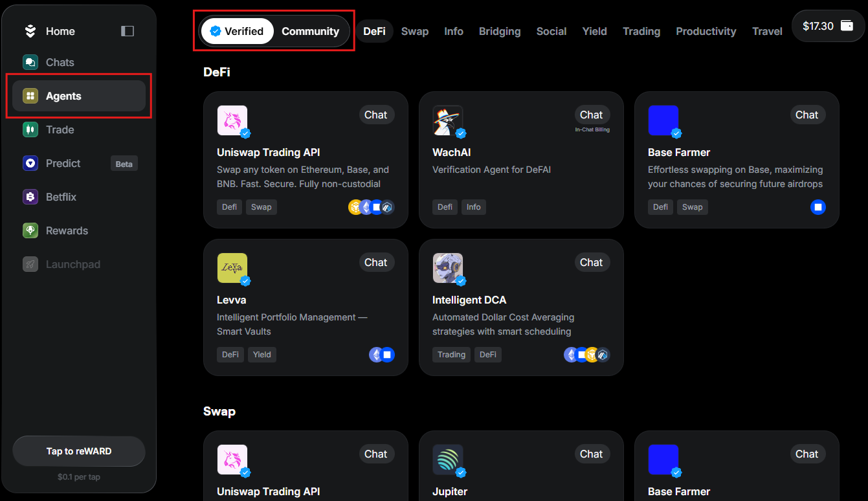Click the WachAI agent avatar
This screenshot has height=501, width=868.
click(447, 120)
